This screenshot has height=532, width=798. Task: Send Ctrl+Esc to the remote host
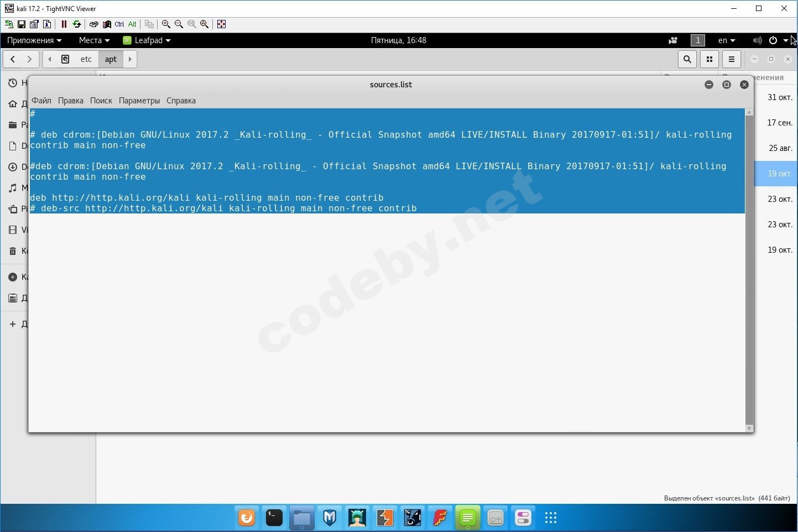107,24
